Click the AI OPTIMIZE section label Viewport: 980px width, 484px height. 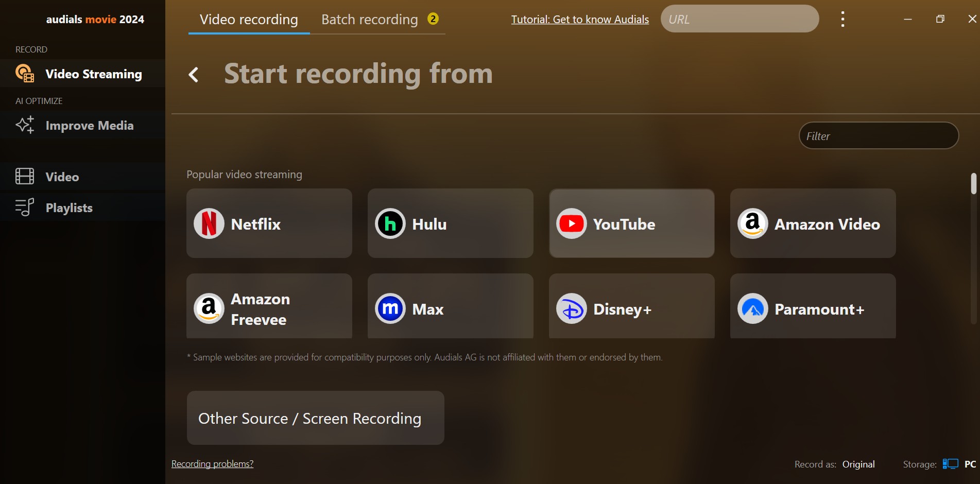[x=39, y=101]
